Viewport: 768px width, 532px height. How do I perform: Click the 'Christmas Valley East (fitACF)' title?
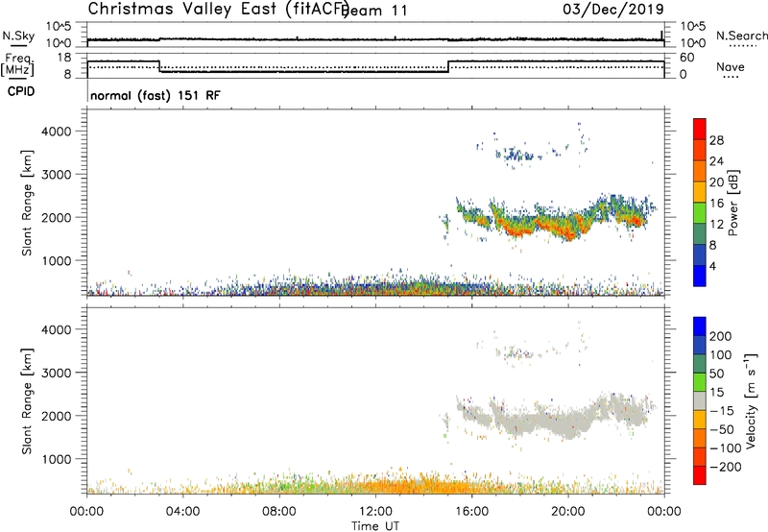point(218,10)
